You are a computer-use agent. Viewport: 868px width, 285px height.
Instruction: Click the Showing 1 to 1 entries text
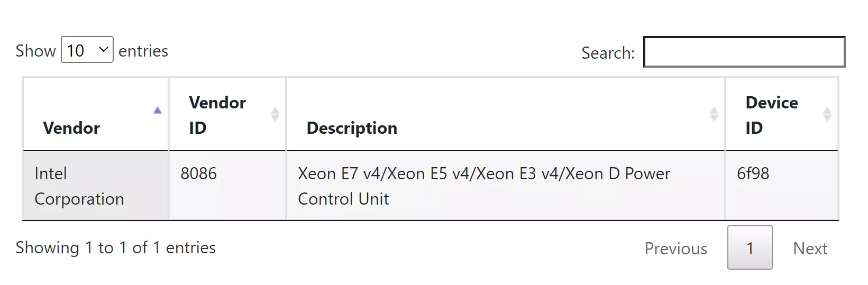(x=115, y=248)
